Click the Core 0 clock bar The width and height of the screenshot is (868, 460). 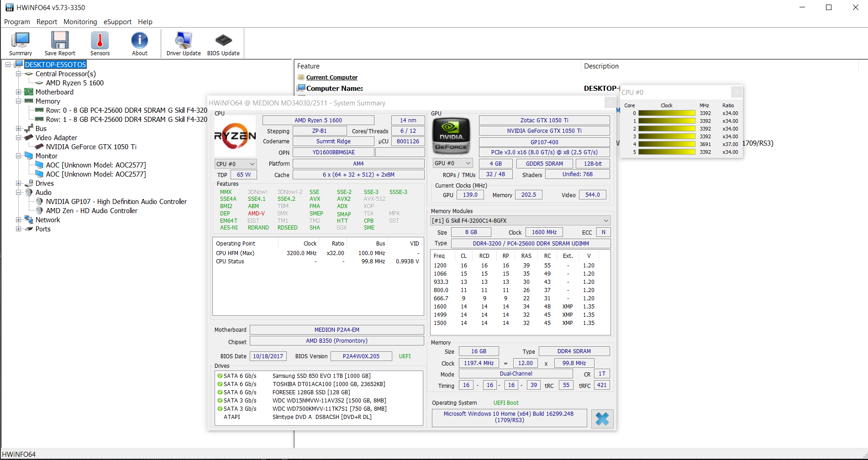click(667, 113)
